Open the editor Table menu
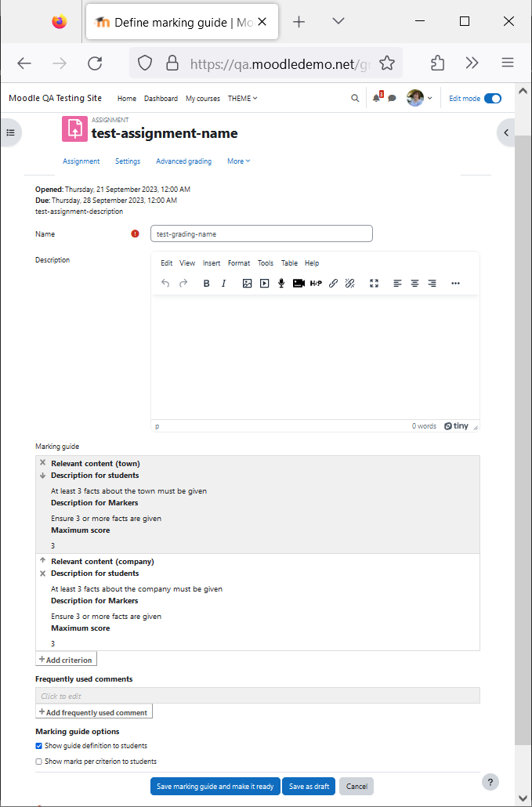Viewport: 532px width, 807px height. tap(289, 263)
